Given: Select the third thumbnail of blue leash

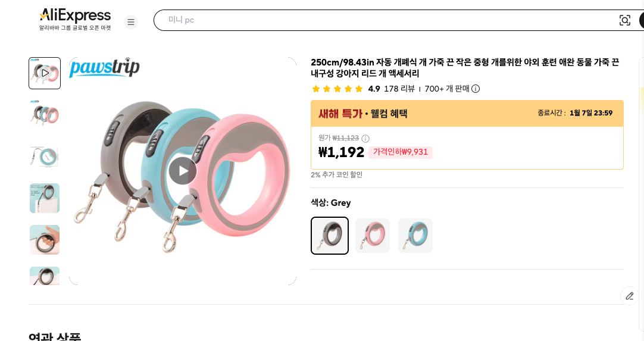Looking at the screenshot, I should click(x=45, y=157).
